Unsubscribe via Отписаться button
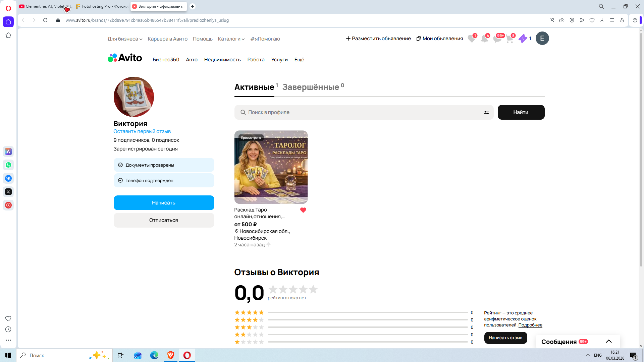The width and height of the screenshot is (644, 362). tap(164, 220)
